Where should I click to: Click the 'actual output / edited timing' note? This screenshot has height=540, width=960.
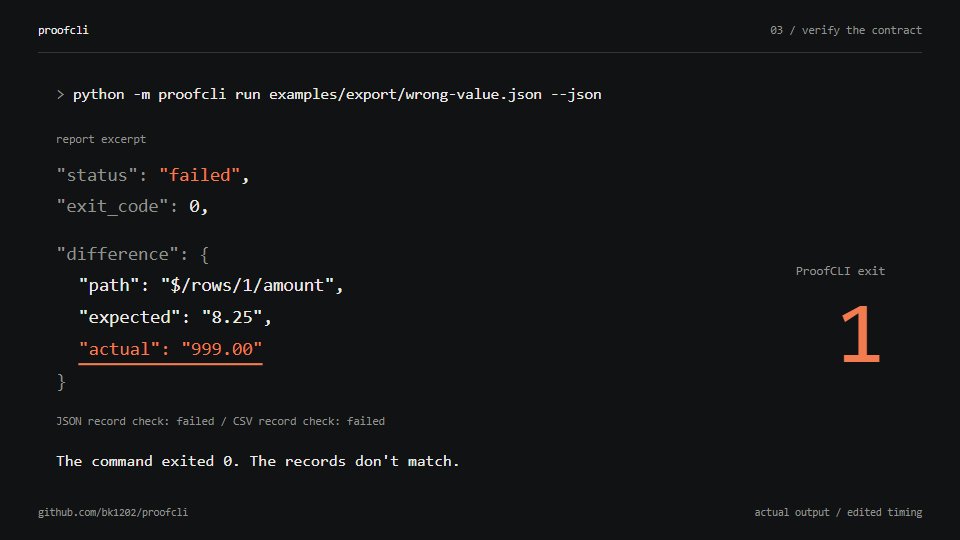coord(838,512)
